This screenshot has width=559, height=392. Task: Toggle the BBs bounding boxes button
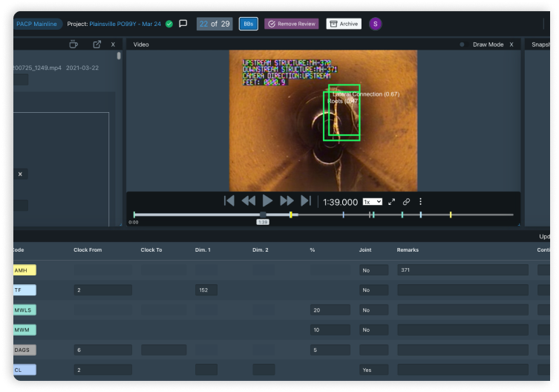pos(248,24)
